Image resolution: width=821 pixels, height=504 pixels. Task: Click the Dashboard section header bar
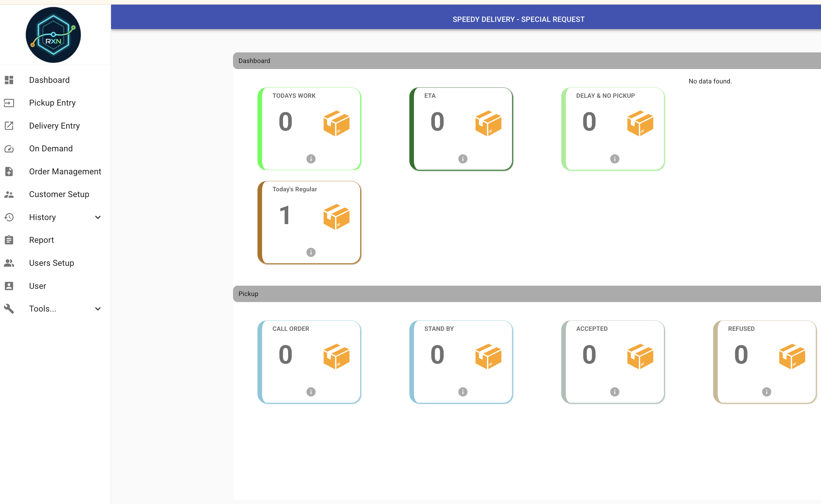527,61
